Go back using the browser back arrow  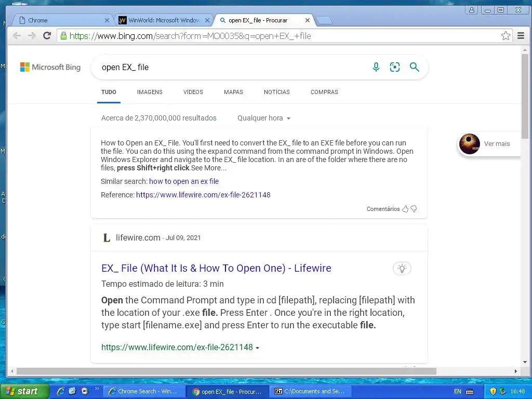click(x=17, y=35)
